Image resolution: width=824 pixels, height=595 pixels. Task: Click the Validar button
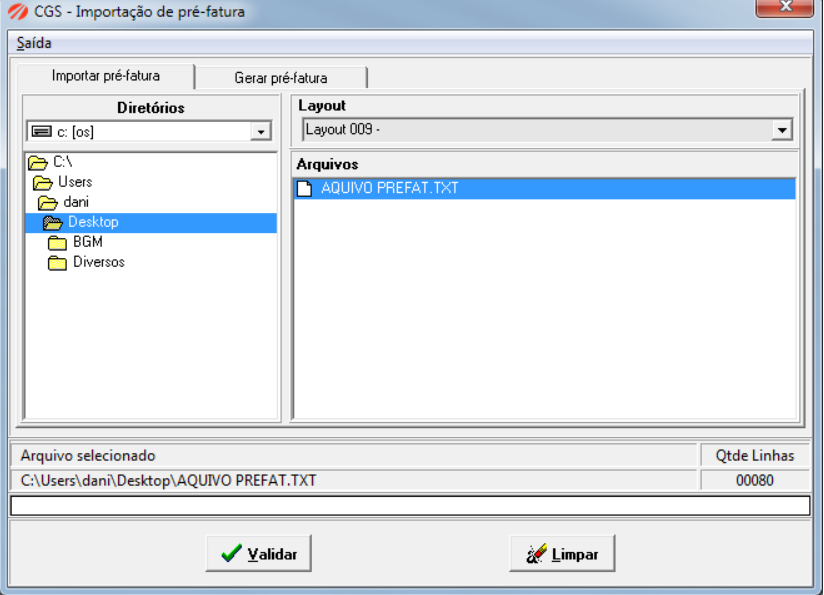click(x=259, y=553)
